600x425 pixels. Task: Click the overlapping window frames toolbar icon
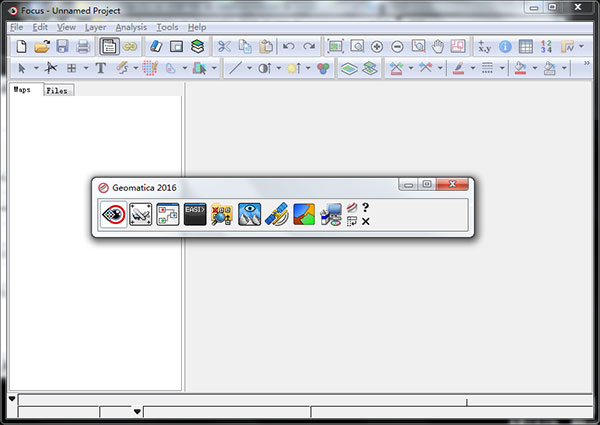pos(176,47)
